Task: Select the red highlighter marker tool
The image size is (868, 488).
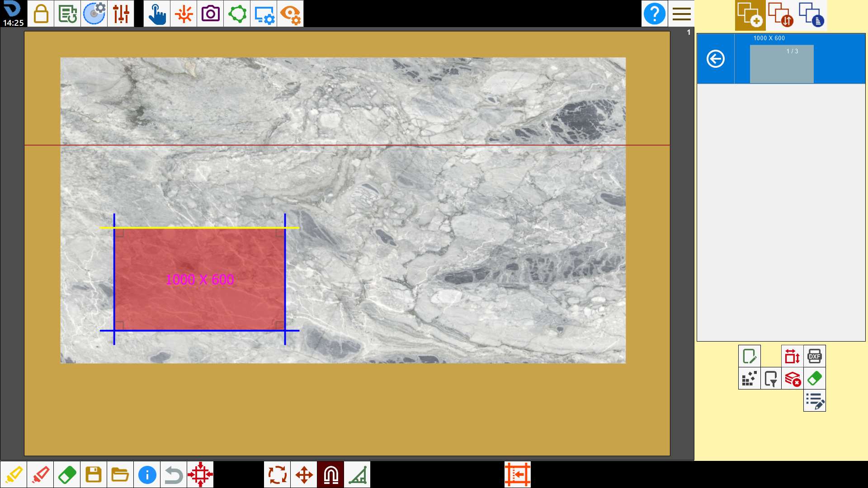Action: click(x=40, y=474)
